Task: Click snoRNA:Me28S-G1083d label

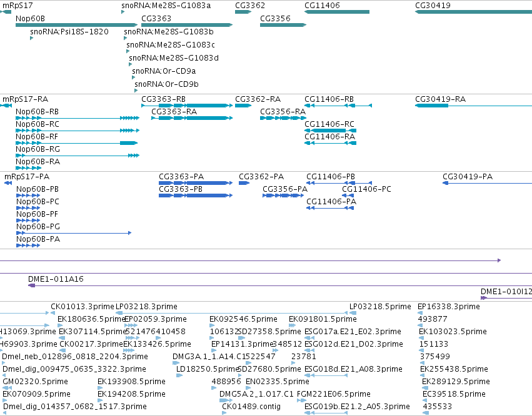Action: point(174,58)
